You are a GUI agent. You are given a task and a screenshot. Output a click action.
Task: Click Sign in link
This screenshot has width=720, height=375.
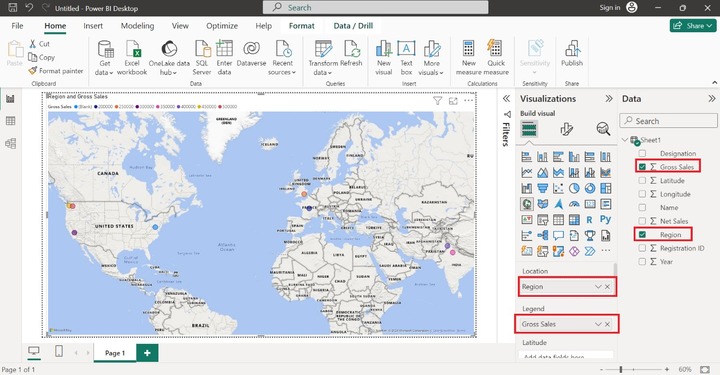click(x=609, y=7)
